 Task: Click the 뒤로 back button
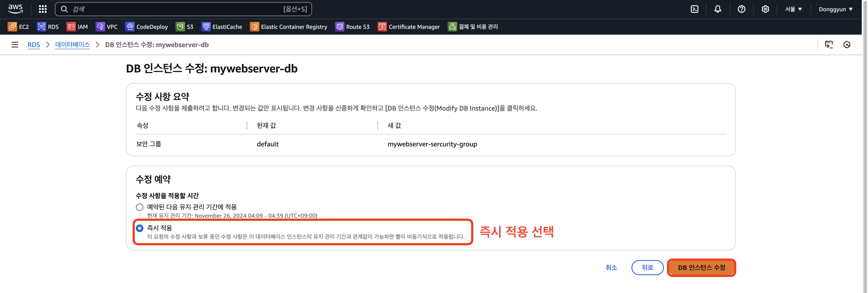[x=647, y=267]
